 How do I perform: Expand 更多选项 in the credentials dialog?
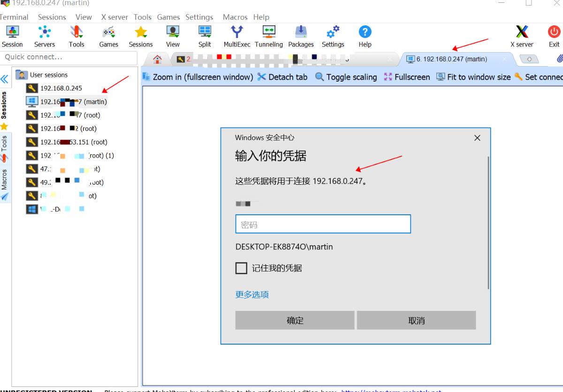coord(252,294)
